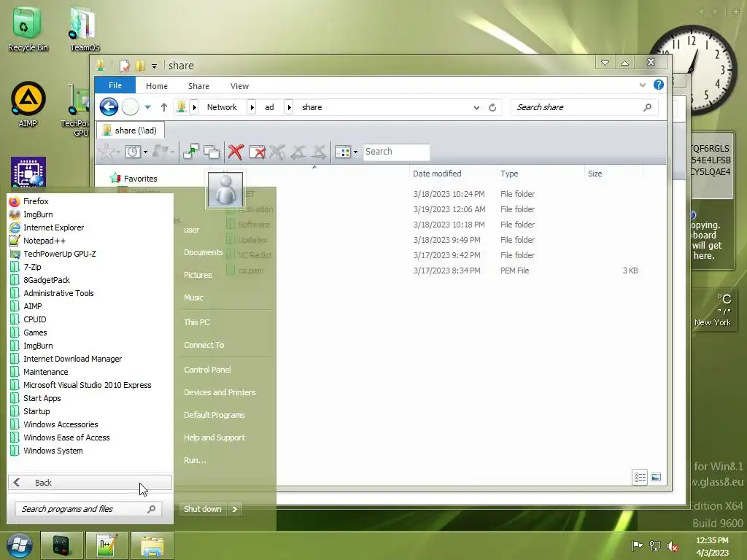Click the Search programs and files box
Screen dimensions: 747x560
tap(88, 509)
